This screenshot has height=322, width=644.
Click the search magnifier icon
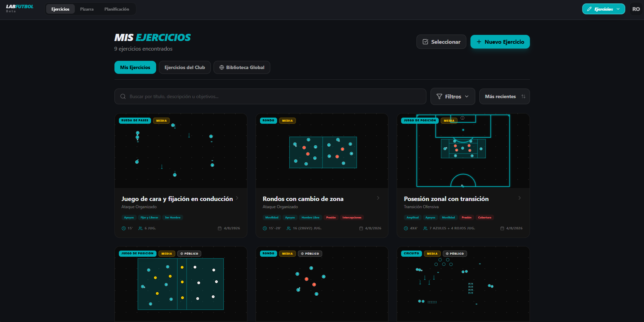click(123, 97)
